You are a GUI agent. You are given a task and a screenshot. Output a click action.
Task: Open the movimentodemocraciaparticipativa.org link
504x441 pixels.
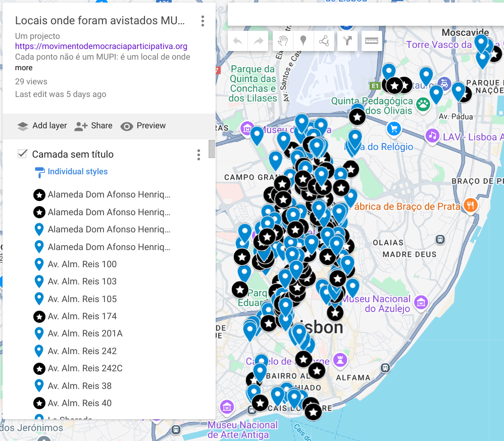[x=101, y=46]
